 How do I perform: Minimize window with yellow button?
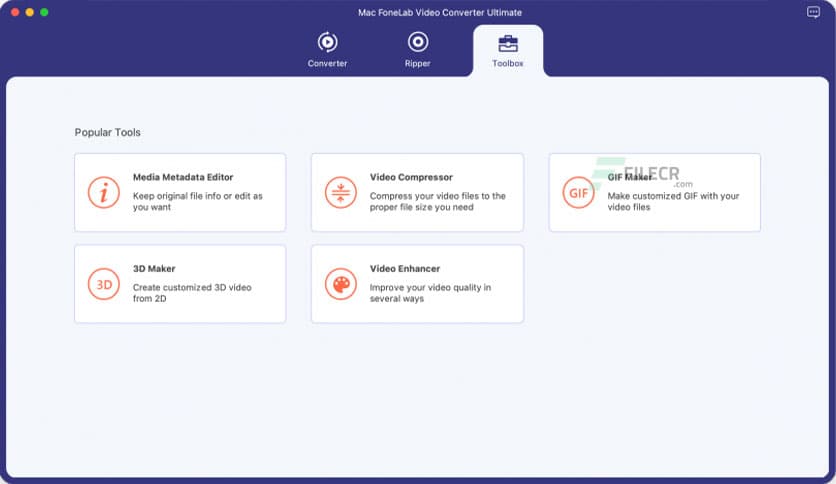(30, 12)
